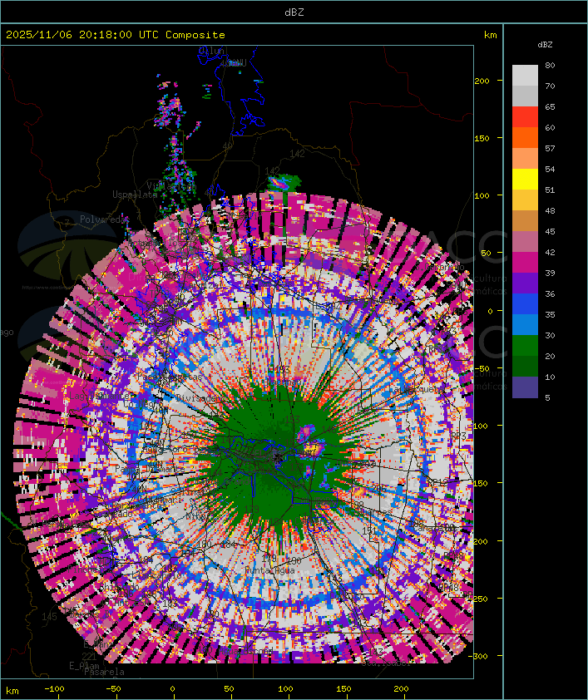Click the 200 tick on the right axis
The image size is (588, 700).
(482, 81)
